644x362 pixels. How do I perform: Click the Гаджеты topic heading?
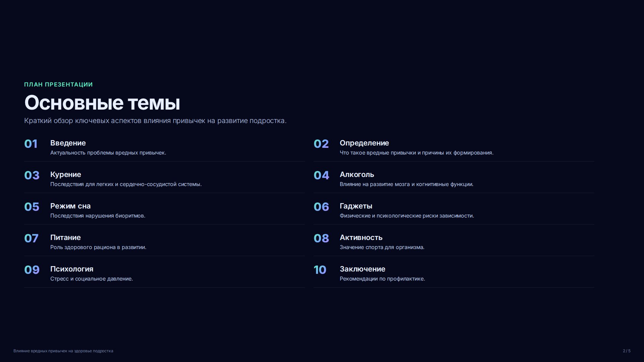[x=356, y=206]
